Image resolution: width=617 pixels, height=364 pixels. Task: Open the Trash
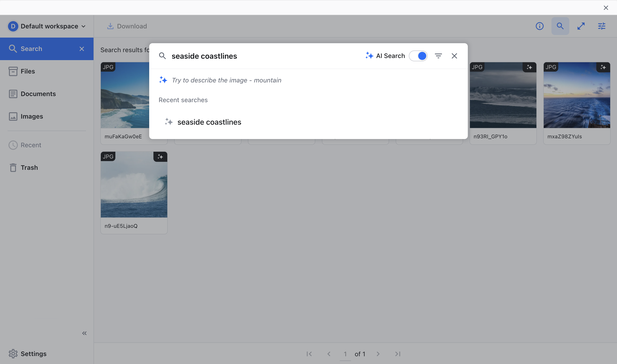coord(29,167)
